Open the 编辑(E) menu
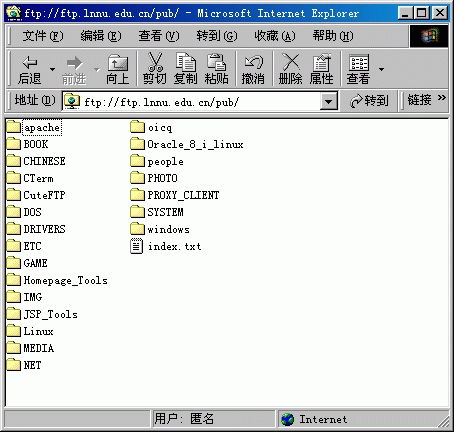Image resolution: width=454 pixels, height=432 pixels. (x=101, y=36)
